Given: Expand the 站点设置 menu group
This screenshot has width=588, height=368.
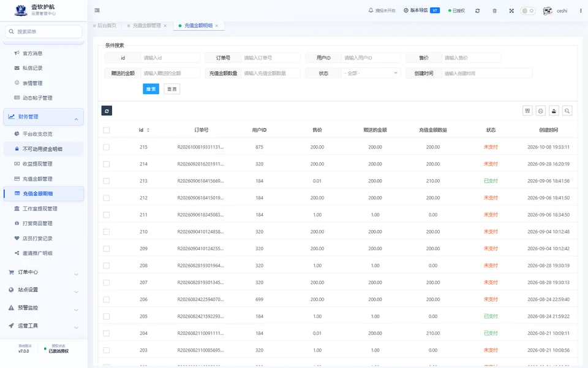Looking at the screenshot, I should point(43,290).
